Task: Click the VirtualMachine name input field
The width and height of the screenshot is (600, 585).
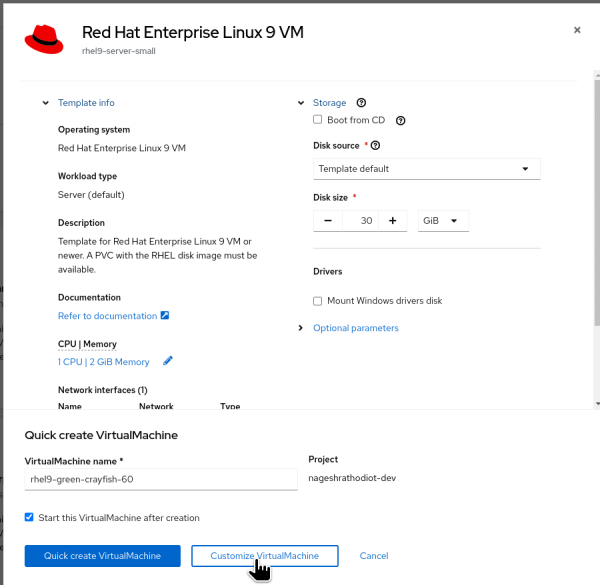Action: (x=161, y=480)
